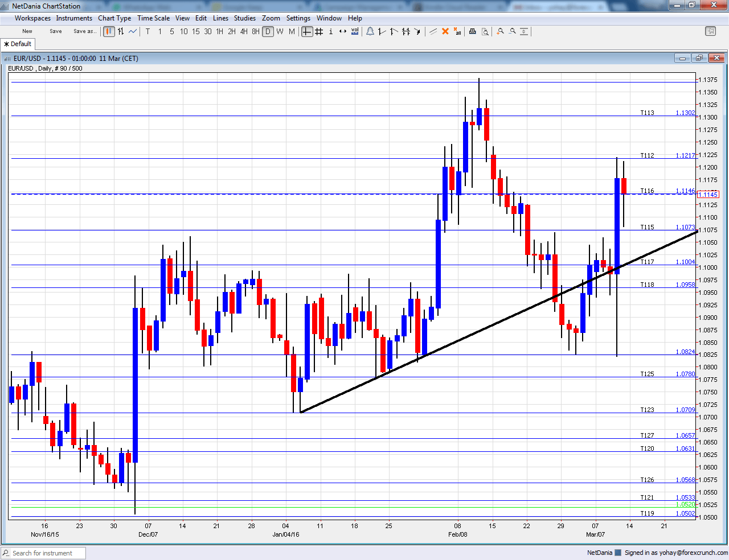Toggle the D daily timeframe button

click(268, 31)
